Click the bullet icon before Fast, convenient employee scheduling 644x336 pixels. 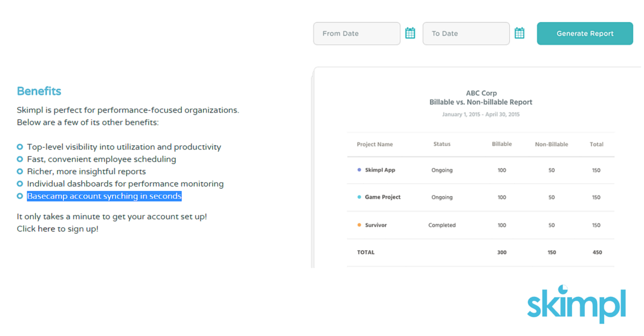coord(20,159)
